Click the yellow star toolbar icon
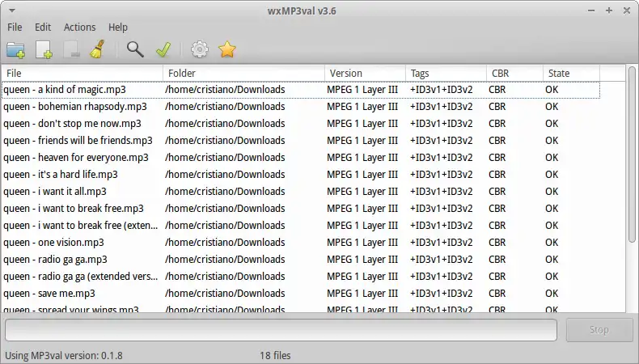This screenshot has height=364, width=639. (227, 49)
